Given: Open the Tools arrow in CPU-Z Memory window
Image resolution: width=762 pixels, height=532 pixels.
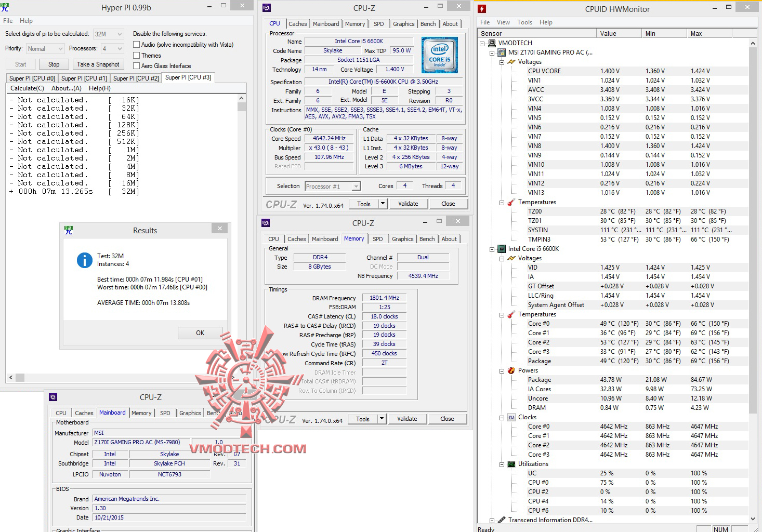Looking at the screenshot, I should click(382, 419).
